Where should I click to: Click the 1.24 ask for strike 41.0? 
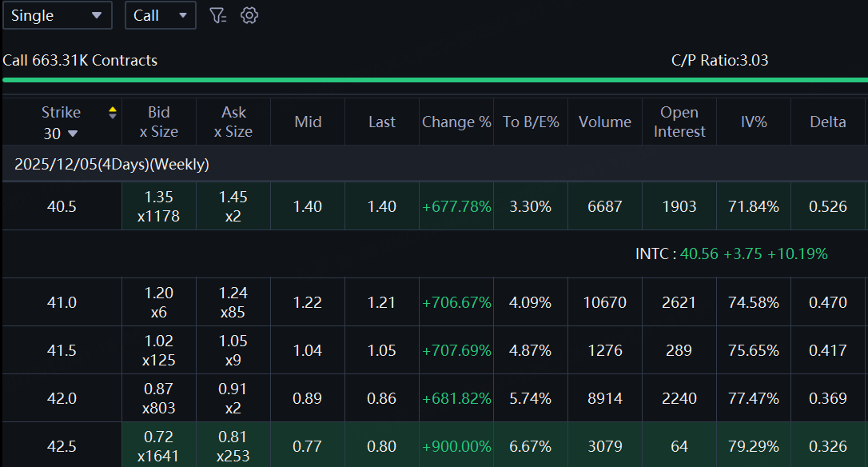click(233, 293)
